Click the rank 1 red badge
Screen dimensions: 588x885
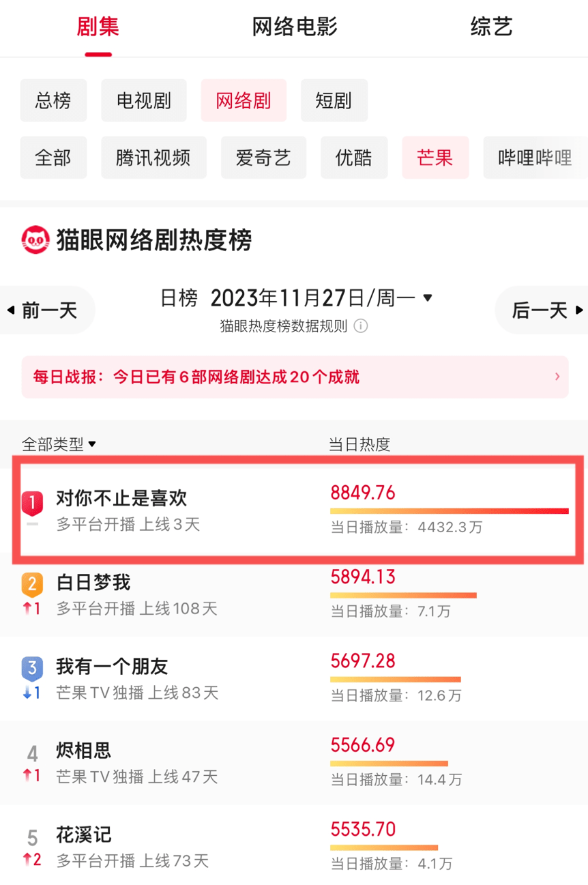[32, 503]
